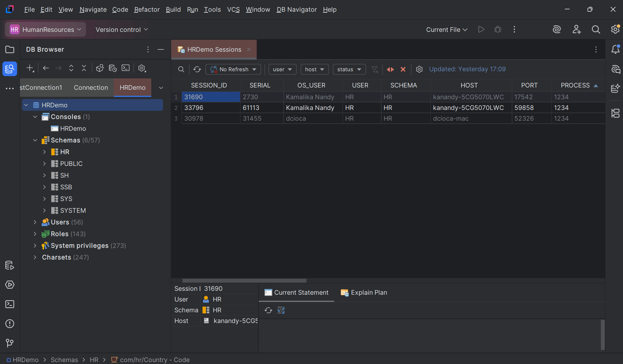Switch to the Connection tab

91,88
